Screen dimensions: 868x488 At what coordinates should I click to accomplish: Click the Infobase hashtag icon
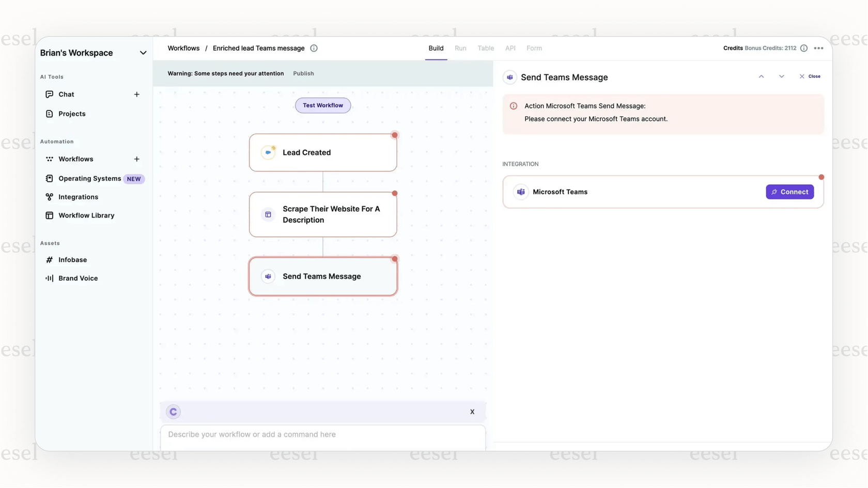49,259
